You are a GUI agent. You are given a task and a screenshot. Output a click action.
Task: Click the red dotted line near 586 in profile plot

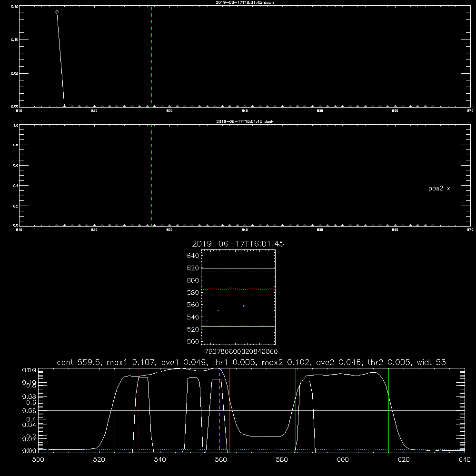(x=300, y=410)
